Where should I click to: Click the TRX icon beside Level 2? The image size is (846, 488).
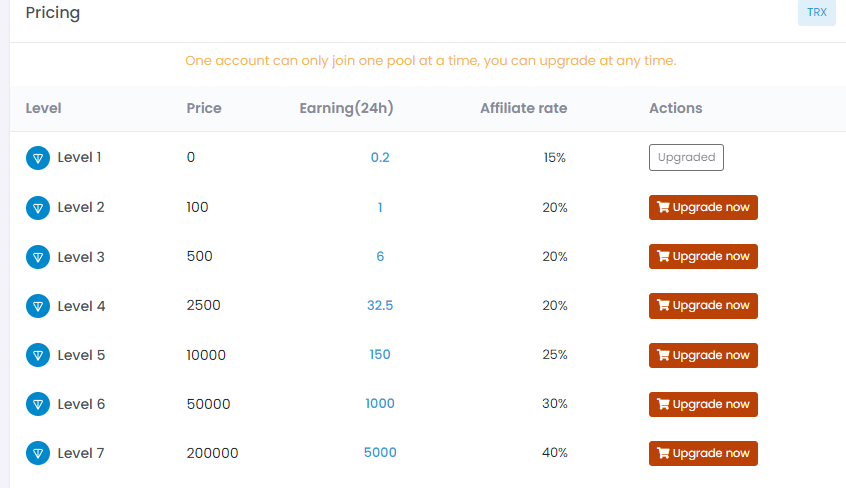pos(38,208)
